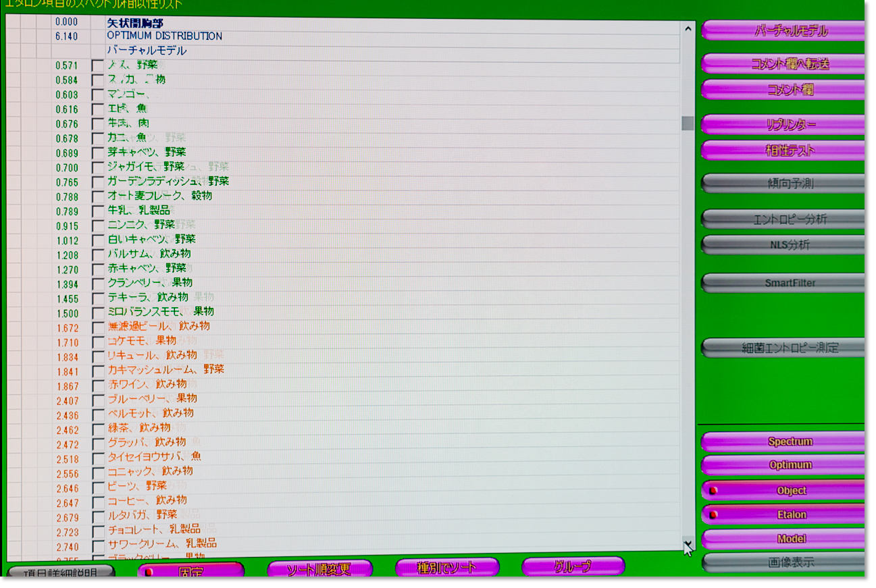
Task: Select カキマッシュルーム、野菜 row text
Action: [166, 370]
